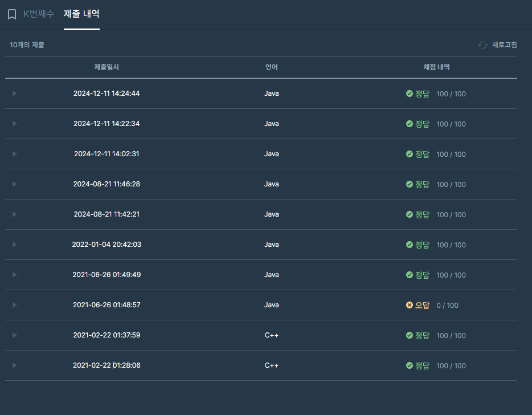Viewport: 532px width, 415px height.
Task: Click the 제출일시 column header
Action: tap(107, 67)
